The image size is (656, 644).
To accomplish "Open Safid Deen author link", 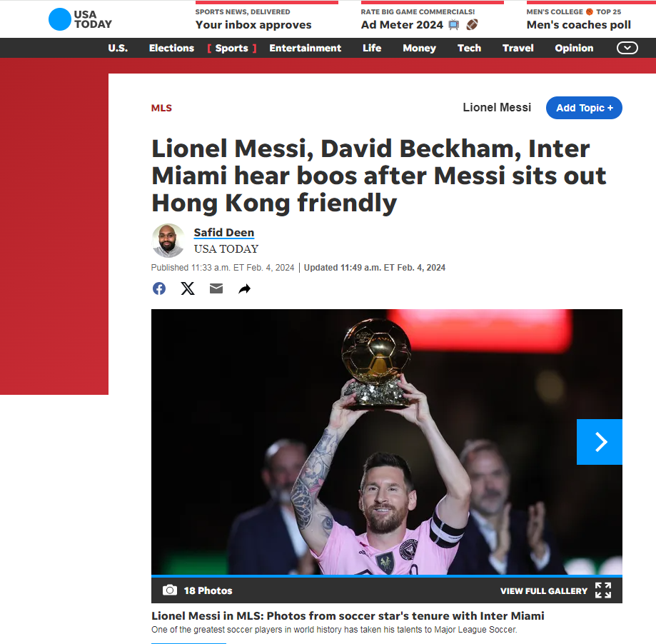I will (x=224, y=232).
